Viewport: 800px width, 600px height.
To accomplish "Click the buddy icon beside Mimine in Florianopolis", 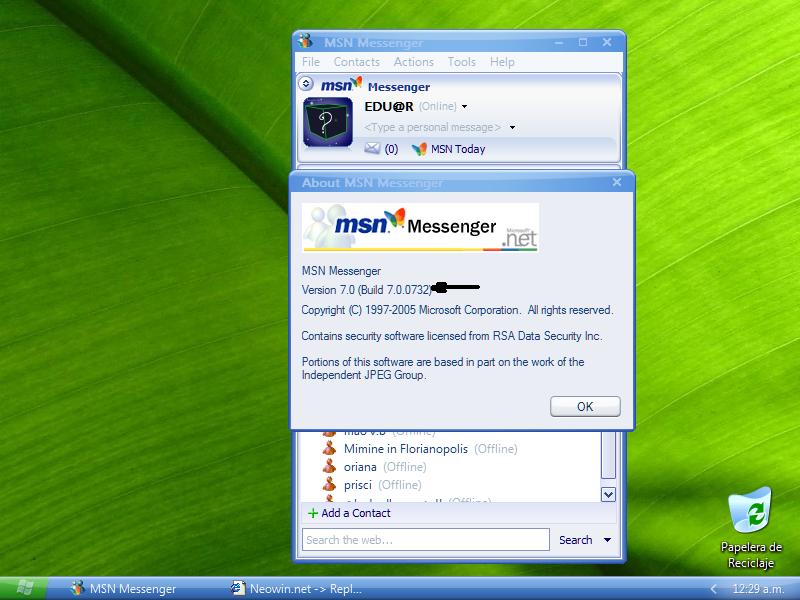I will point(330,448).
